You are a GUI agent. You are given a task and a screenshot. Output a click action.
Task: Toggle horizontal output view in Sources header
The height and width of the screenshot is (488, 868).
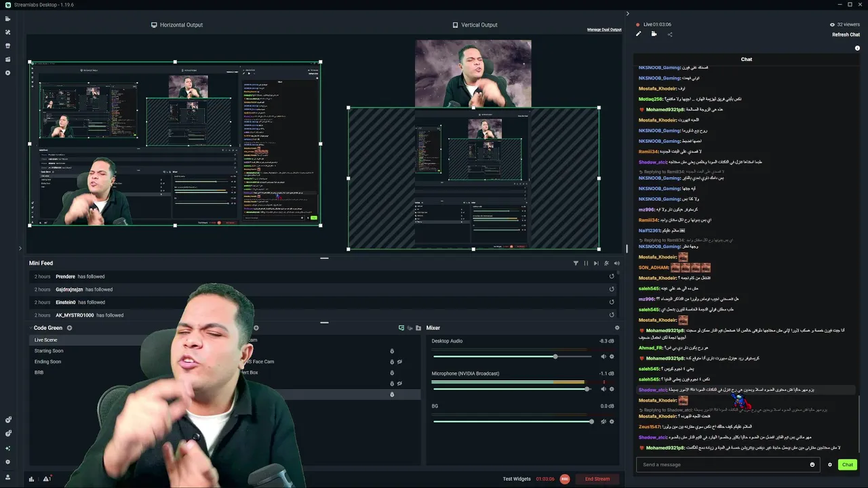pyautogui.click(x=401, y=328)
